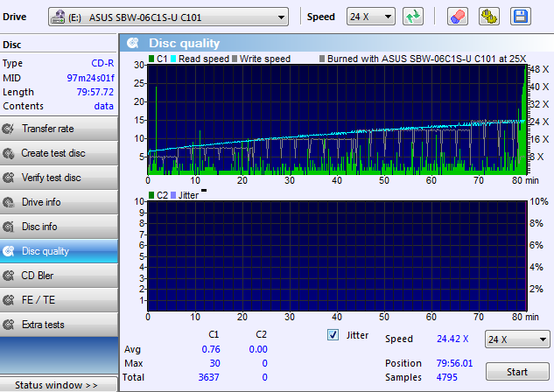Click the Position value 79:56.01
554x392 pixels.
454,363
